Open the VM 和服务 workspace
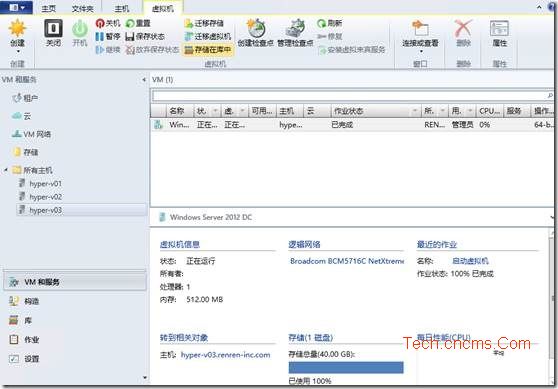Screen dimensions: 558x389 coord(75,282)
